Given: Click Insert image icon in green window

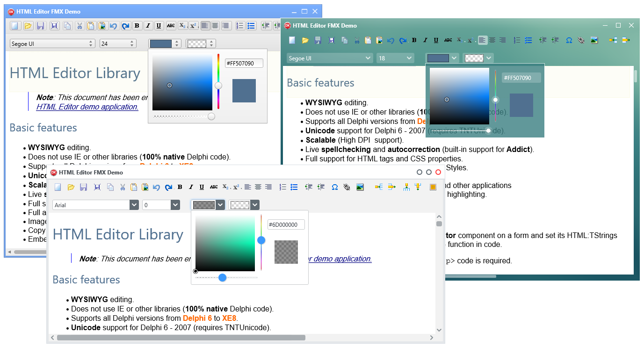Looking at the screenshot, I should [594, 40].
